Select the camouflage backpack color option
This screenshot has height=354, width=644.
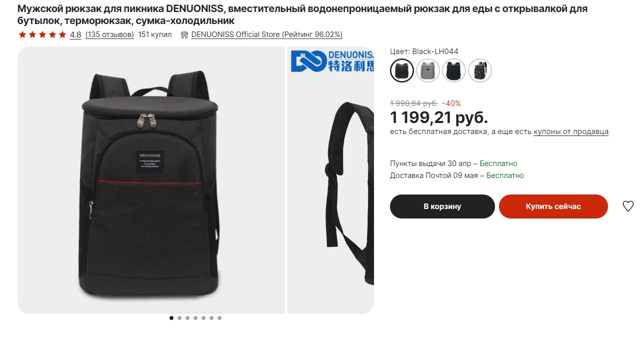pyautogui.click(x=480, y=70)
